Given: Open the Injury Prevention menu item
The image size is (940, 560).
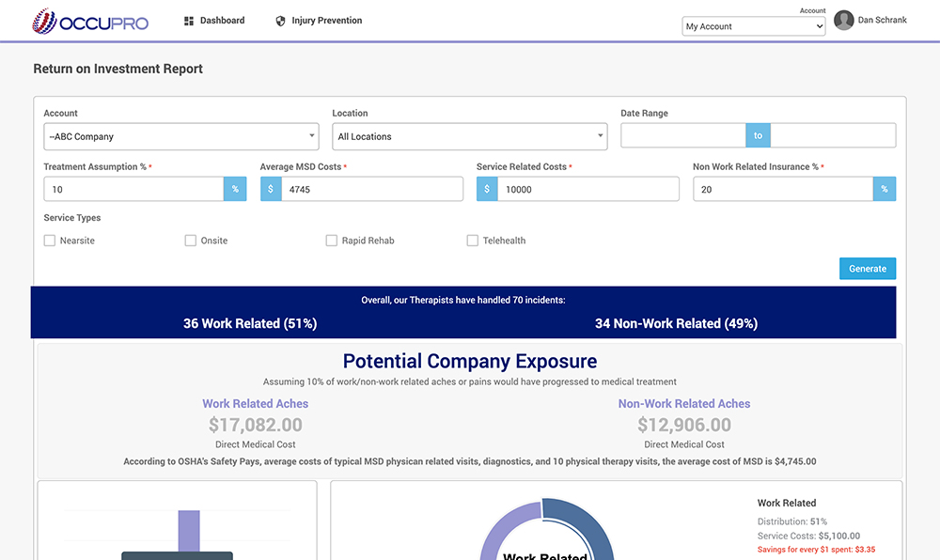Looking at the screenshot, I should [319, 21].
